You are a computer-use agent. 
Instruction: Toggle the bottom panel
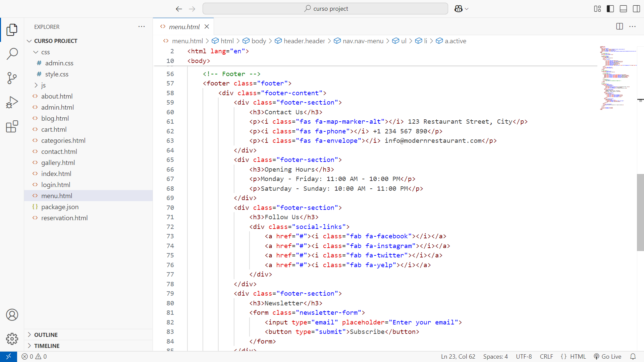[x=623, y=9]
